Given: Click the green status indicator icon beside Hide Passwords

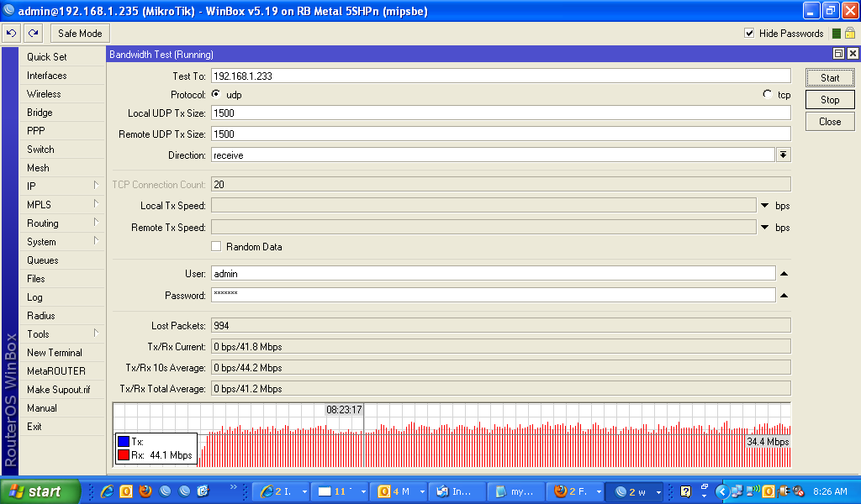Looking at the screenshot, I should [x=837, y=34].
